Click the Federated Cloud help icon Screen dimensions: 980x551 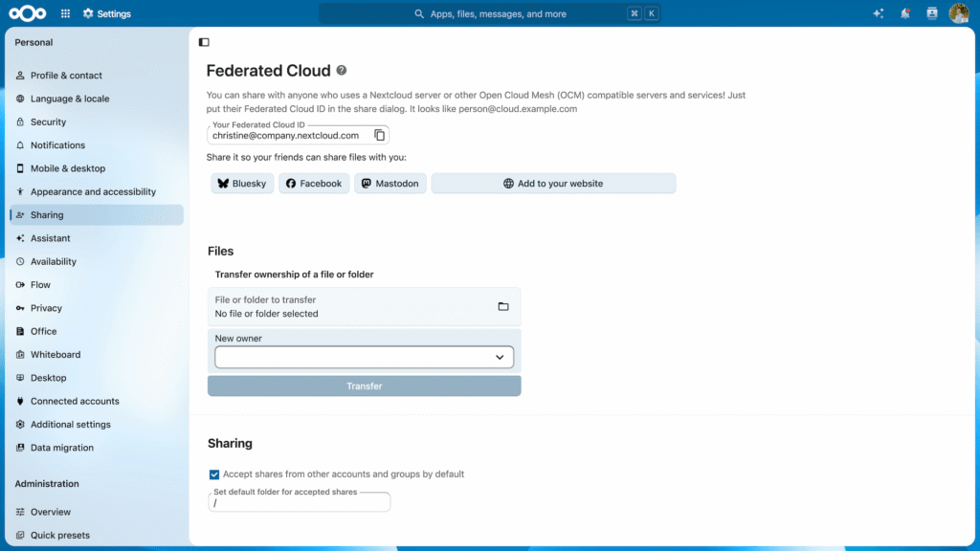point(342,70)
